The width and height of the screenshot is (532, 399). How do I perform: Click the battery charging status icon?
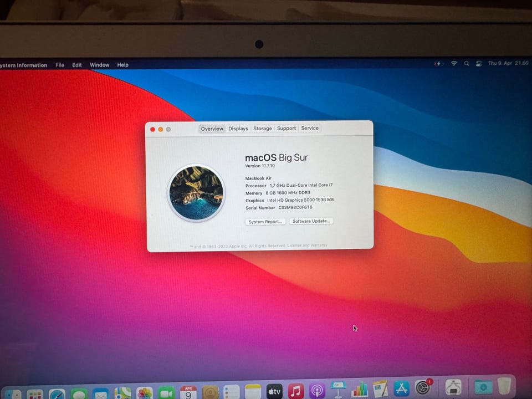pos(438,63)
